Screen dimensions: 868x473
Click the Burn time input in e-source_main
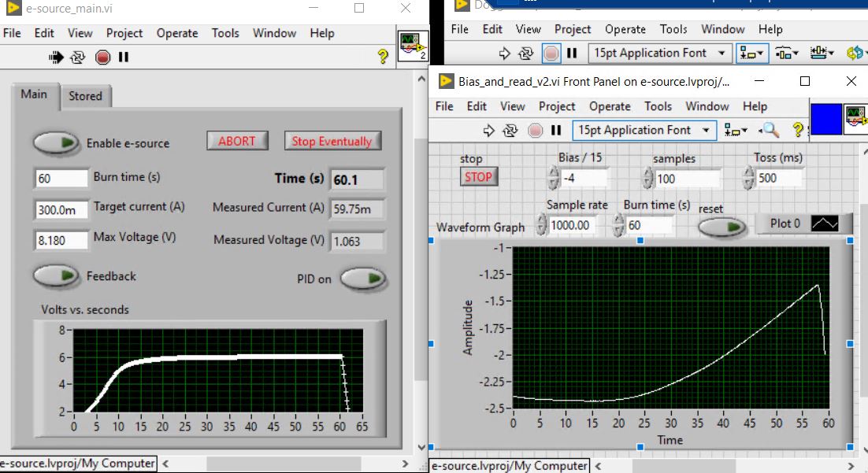click(61, 179)
